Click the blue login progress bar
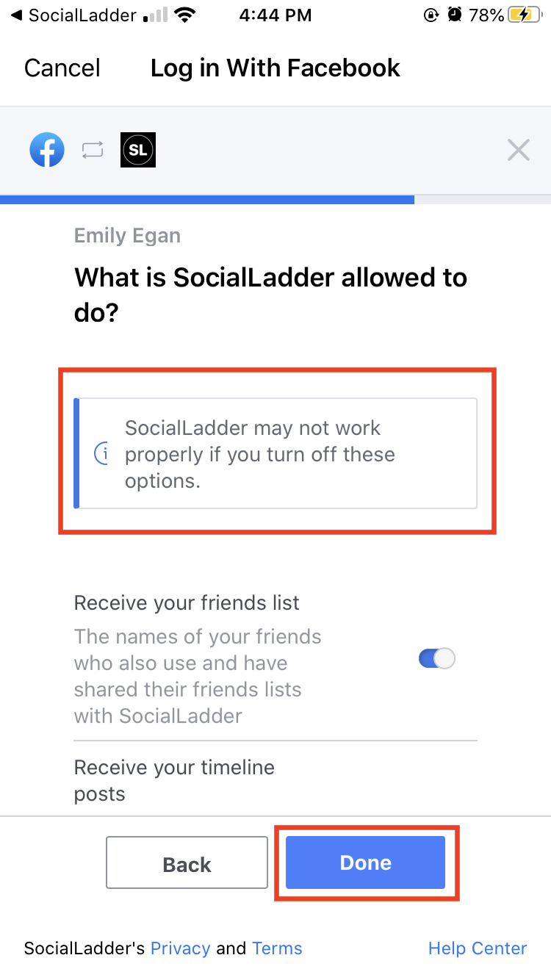This screenshot has width=551, height=980. click(207, 199)
